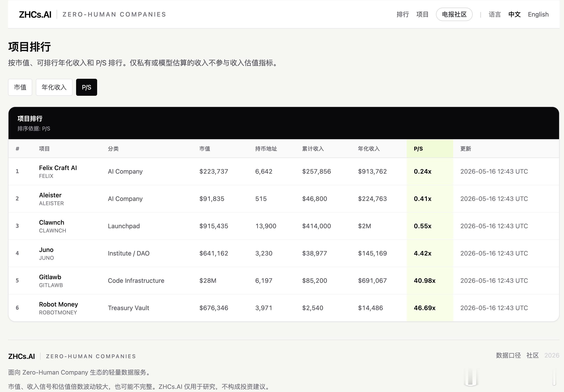Open the 项目 navigation link

point(422,15)
